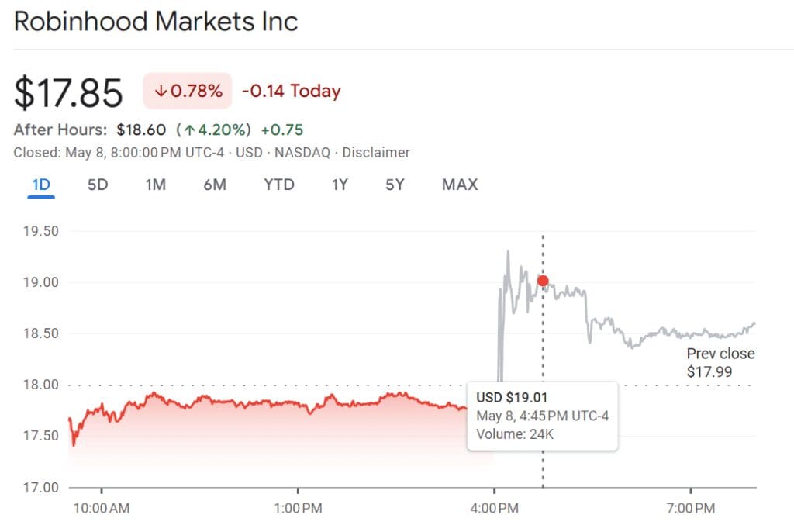Select the 1D time range tab
Screen dimensions: 794x532
tap(40, 185)
